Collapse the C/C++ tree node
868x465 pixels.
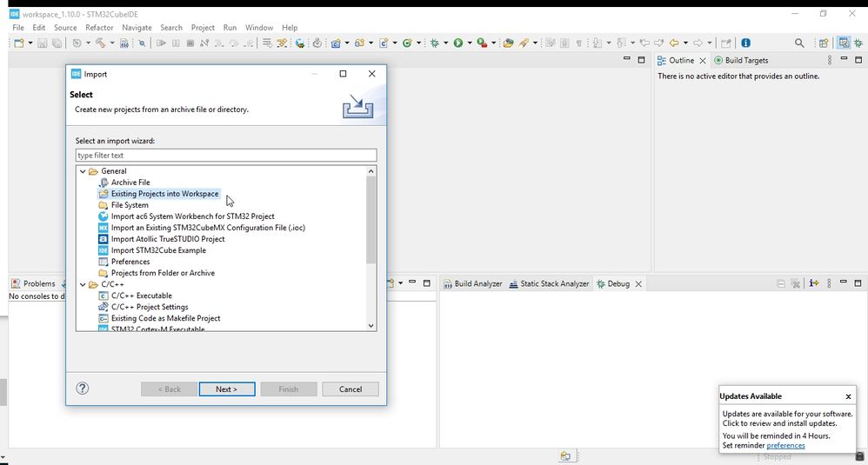pos(83,285)
